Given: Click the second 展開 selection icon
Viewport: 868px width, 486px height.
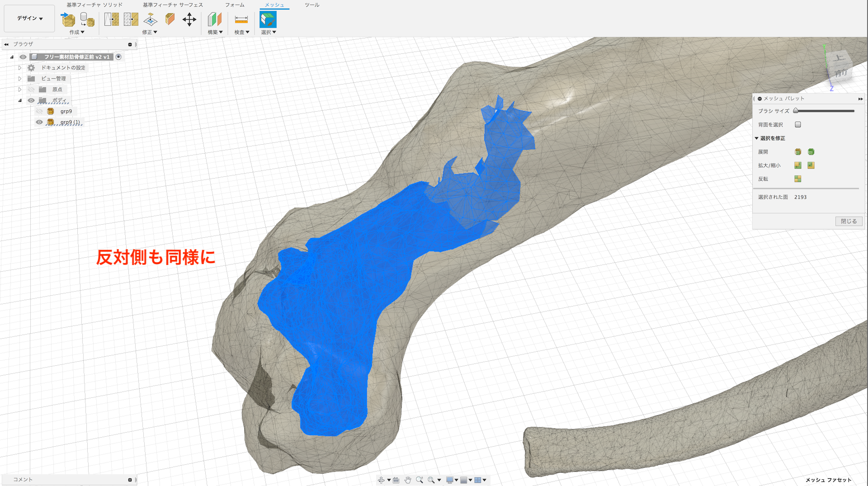Looking at the screenshot, I should click(x=811, y=152).
